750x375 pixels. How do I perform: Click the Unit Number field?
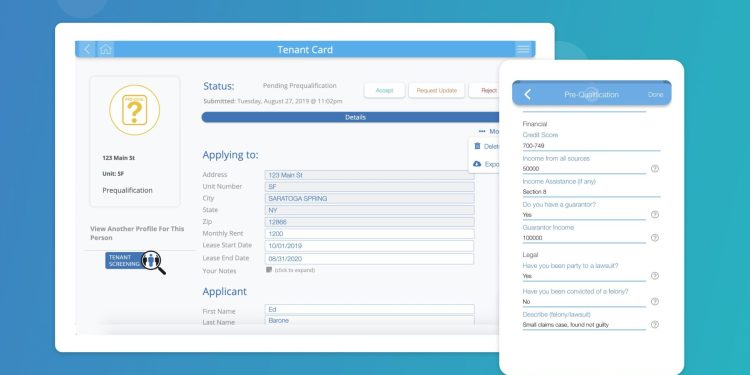tap(369, 187)
